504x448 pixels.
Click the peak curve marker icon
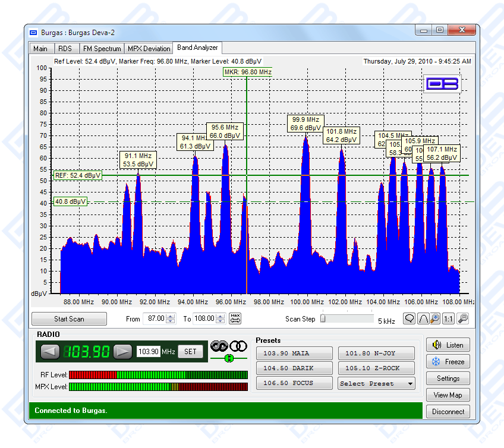pyautogui.click(x=423, y=318)
